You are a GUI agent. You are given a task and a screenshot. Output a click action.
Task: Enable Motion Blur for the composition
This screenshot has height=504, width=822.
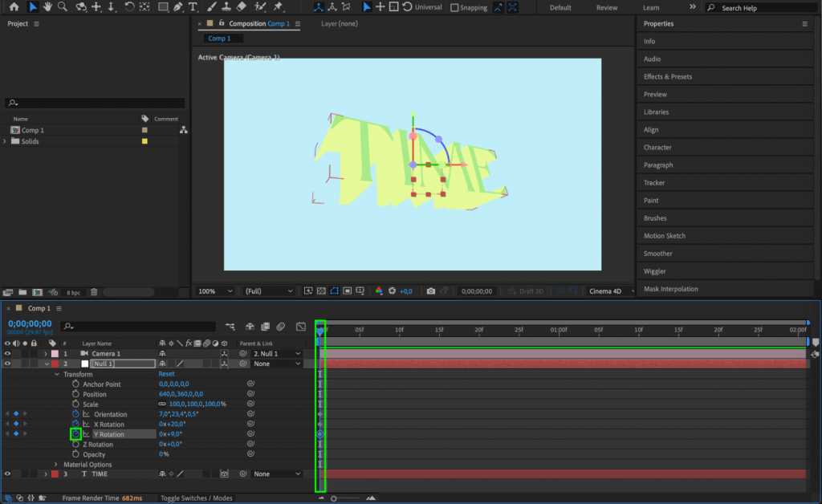click(x=280, y=327)
